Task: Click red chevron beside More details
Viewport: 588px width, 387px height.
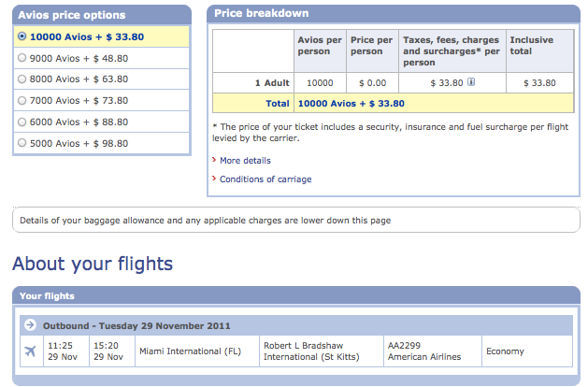Action: [x=214, y=160]
